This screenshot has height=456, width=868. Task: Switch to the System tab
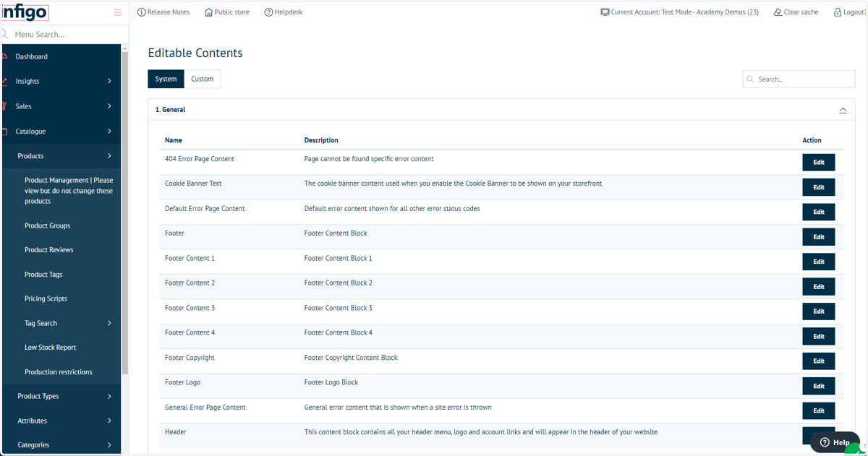(x=166, y=79)
